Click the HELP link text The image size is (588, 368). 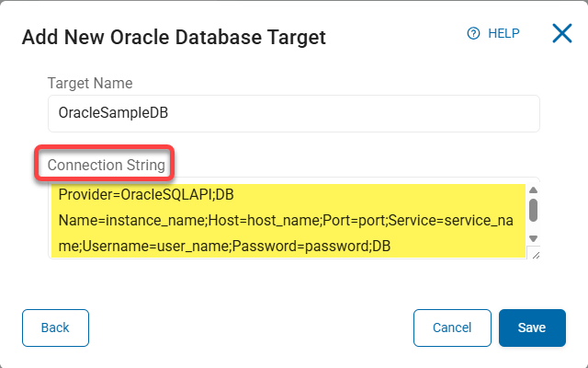[x=503, y=33]
